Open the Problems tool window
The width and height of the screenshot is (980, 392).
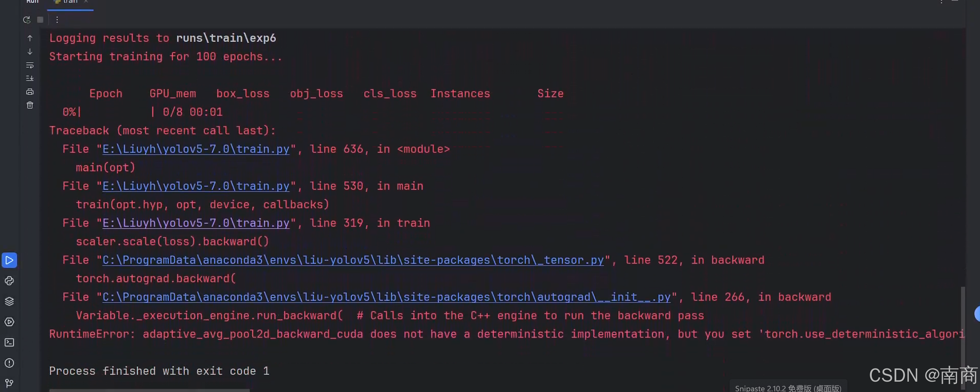(x=9, y=363)
